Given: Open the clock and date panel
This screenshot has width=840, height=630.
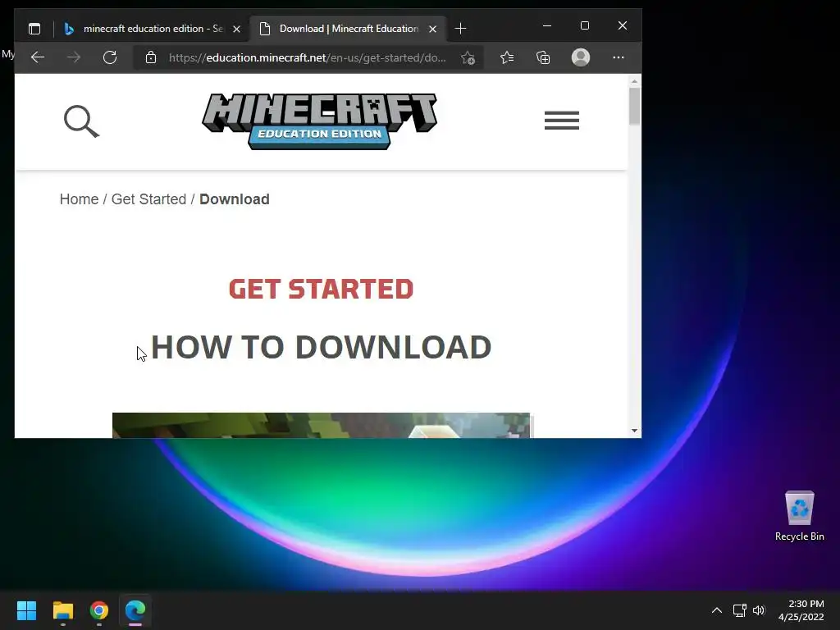Looking at the screenshot, I should pyautogui.click(x=801, y=610).
